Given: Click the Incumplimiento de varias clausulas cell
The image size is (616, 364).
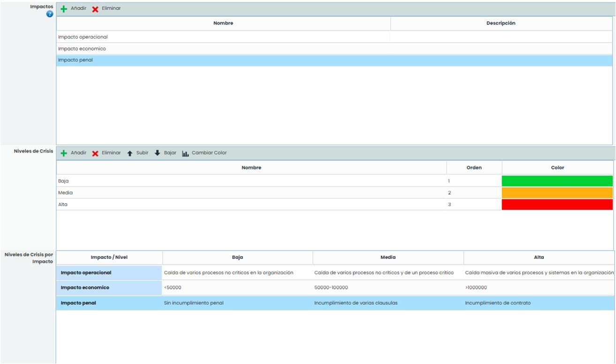Looking at the screenshot, I should click(356, 303).
